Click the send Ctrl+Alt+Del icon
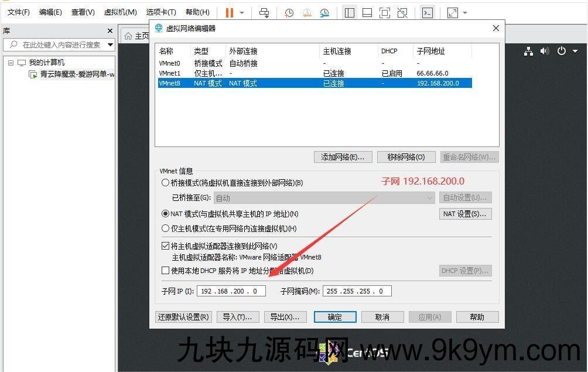The height and width of the screenshot is (372, 588). click(264, 12)
